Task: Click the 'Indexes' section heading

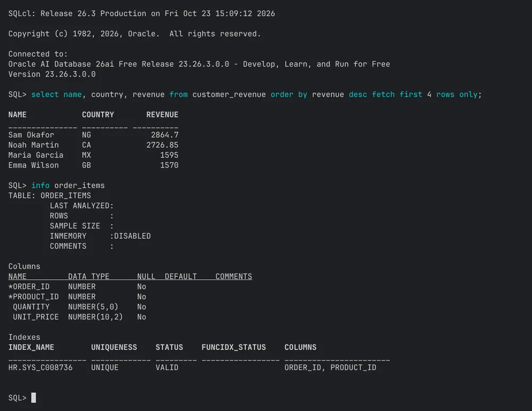Action: 24,338
